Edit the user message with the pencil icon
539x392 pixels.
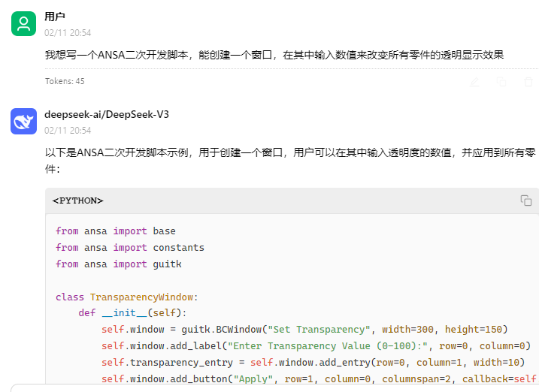click(x=474, y=82)
